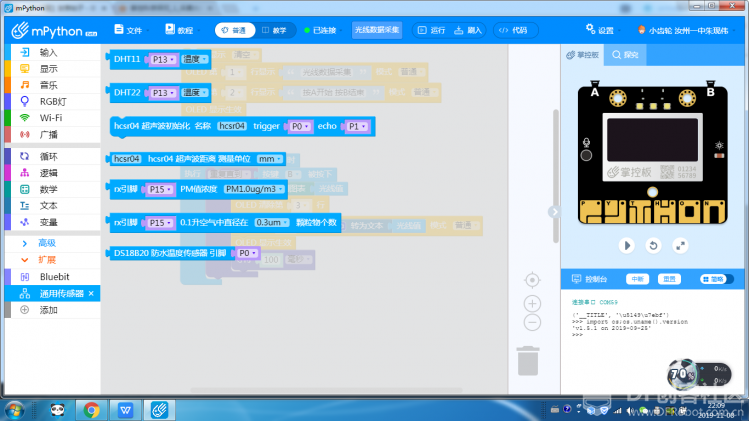Expand the simulator to fullscreen

pyautogui.click(x=680, y=246)
